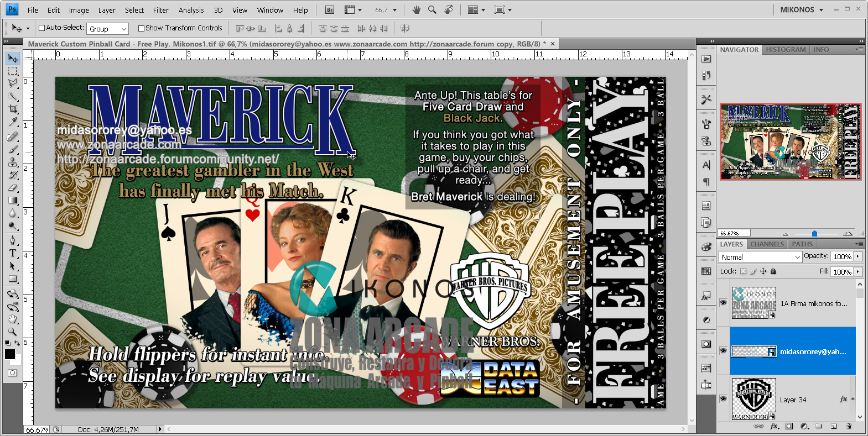This screenshot has height=436, width=868.
Task: Select the Eyedropper tool
Action: (12, 122)
